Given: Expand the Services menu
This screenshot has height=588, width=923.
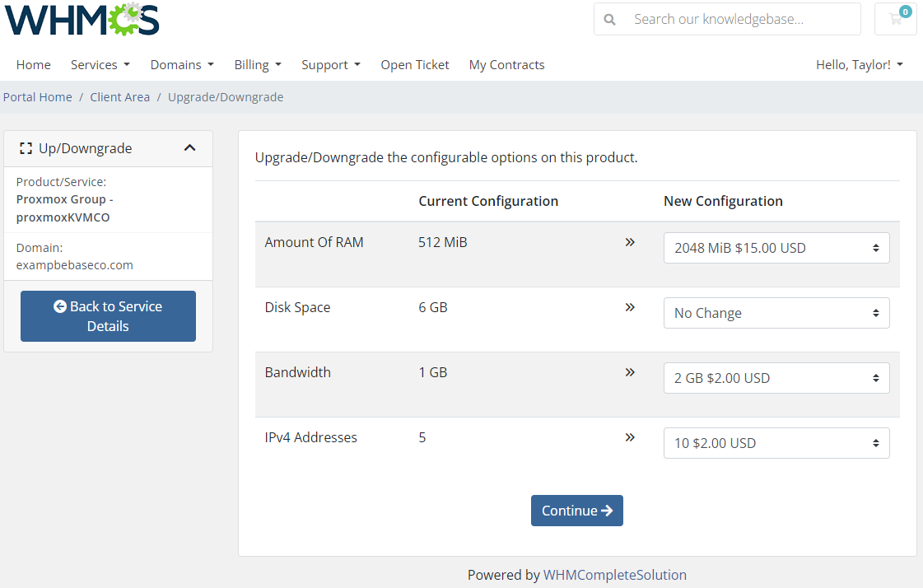Looking at the screenshot, I should click(x=100, y=65).
